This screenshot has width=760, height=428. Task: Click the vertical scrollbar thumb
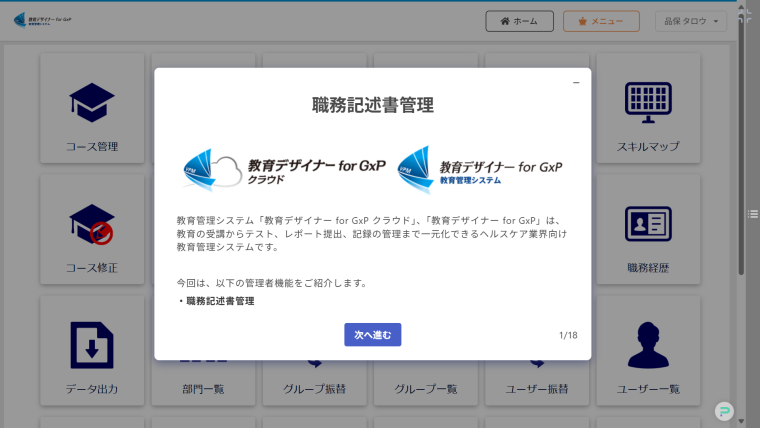pyautogui.click(x=741, y=145)
